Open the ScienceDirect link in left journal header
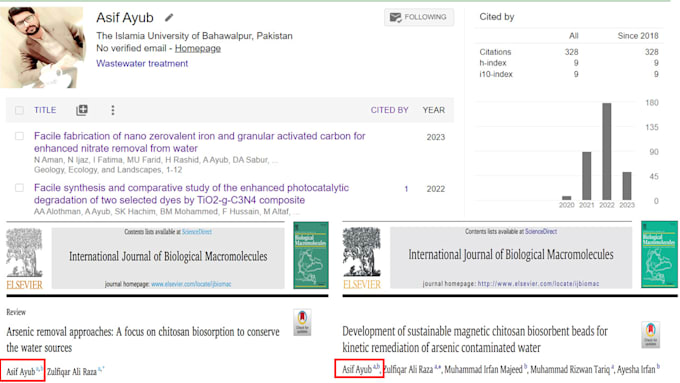 [197, 232]
